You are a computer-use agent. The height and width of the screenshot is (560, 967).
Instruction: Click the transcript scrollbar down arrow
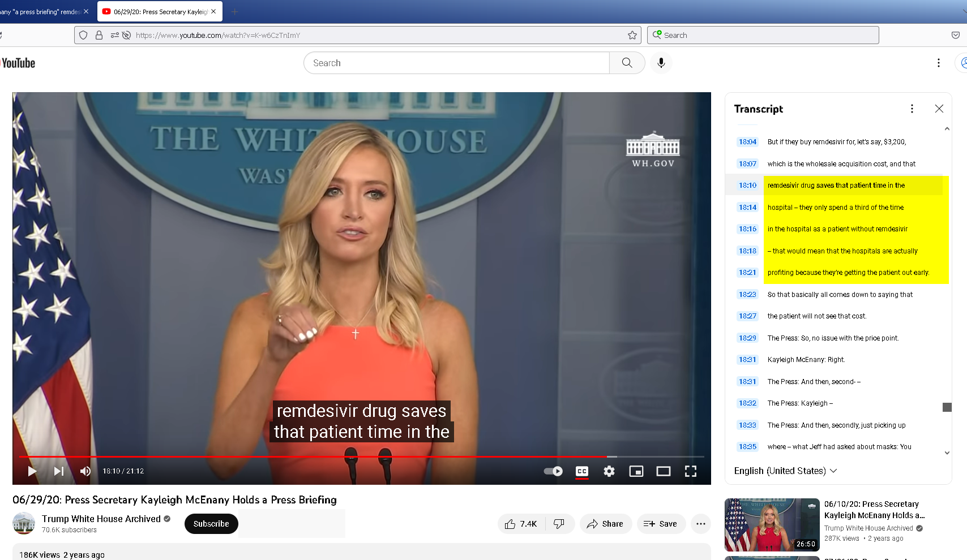pos(947,453)
